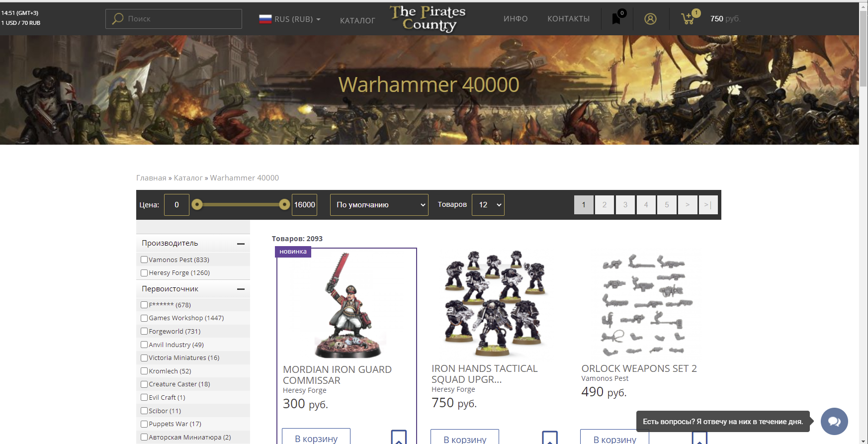Collapse the Производитель filter section
Image resolution: width=868 pixels, height=444 pixels.
click(x=241, y=244)
